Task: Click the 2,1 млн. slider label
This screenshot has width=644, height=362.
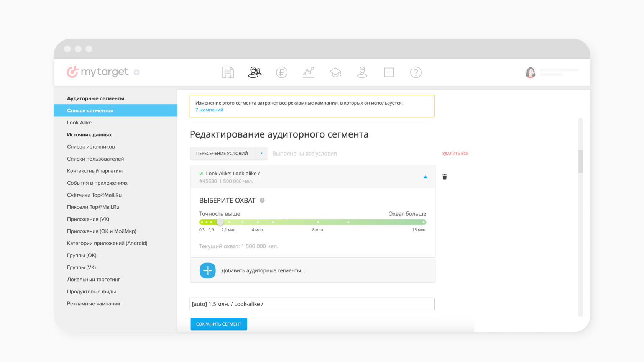Action: (229, 230)
